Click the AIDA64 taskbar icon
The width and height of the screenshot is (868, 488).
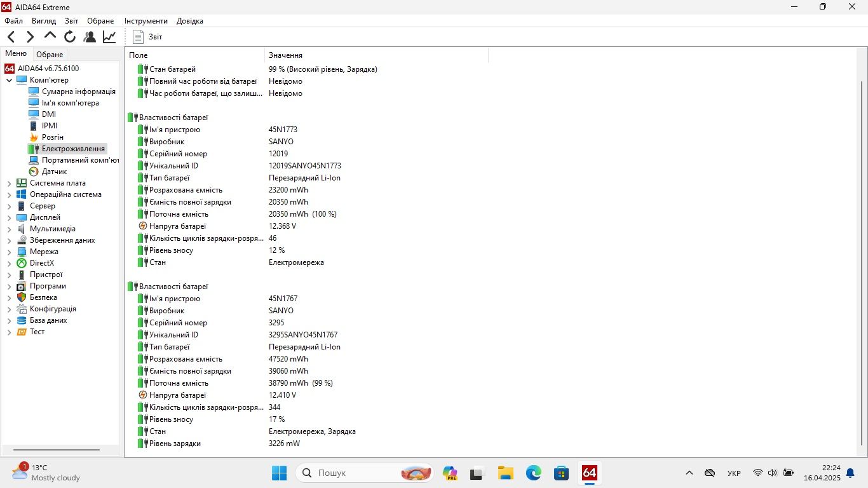tap(589, 473)
